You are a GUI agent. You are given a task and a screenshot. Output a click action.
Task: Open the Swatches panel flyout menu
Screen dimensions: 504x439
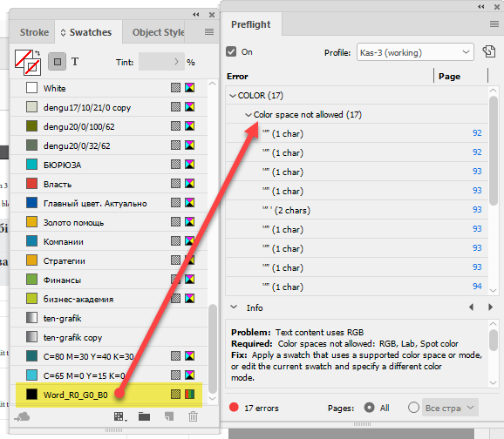coord(209,32)
